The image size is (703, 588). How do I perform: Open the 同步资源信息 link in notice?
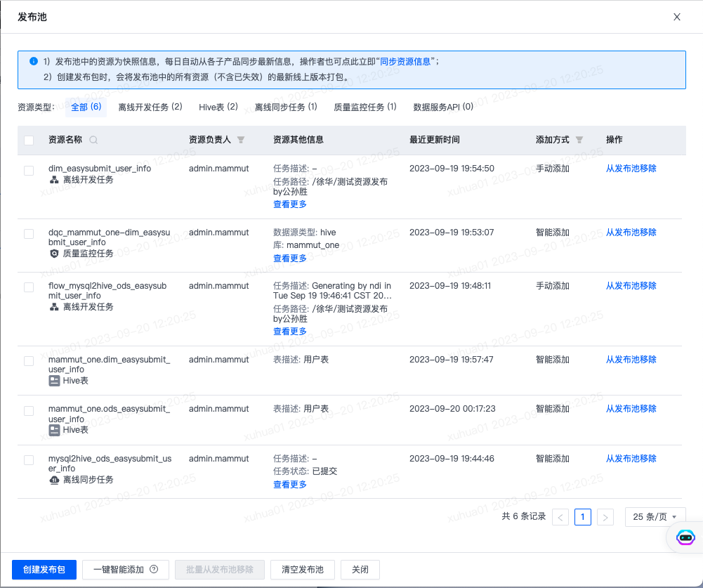[405, 61]
